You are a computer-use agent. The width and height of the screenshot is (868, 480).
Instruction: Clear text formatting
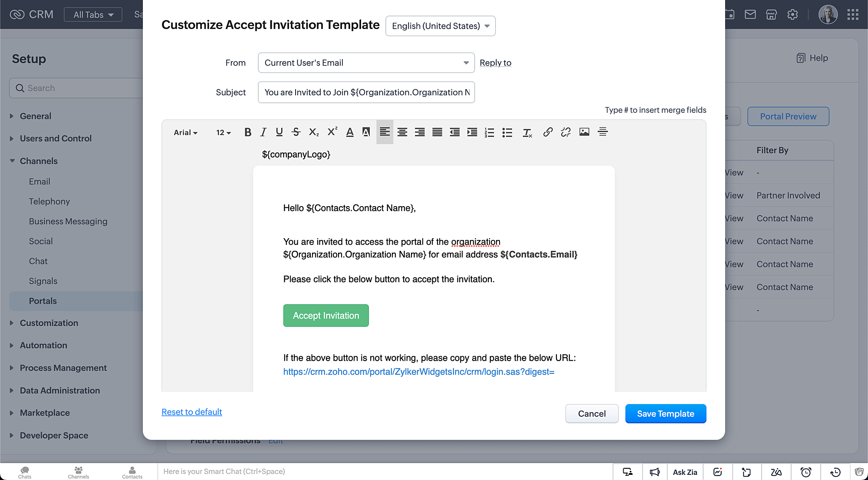pyautogui.click(x=527, y=133)
